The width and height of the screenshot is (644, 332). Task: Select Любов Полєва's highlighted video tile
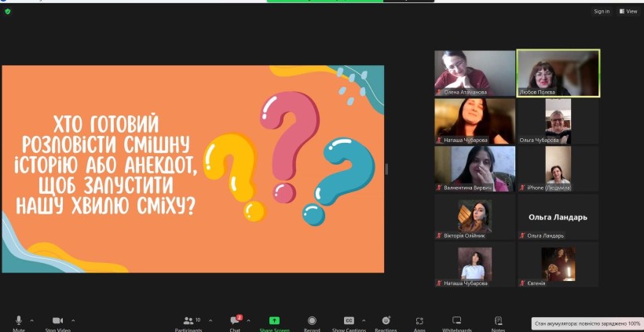tap(558, 73)
